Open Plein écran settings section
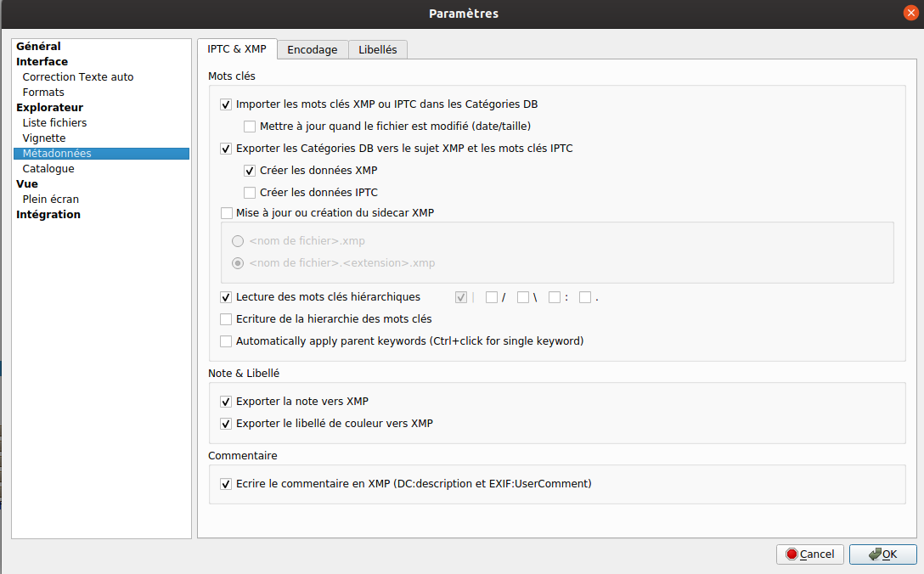 (50, 200)
